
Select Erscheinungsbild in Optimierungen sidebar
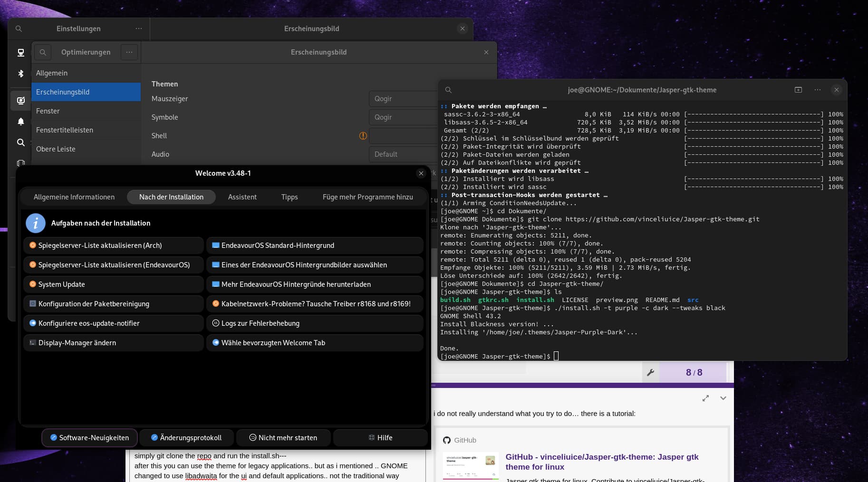pyautogui.click(x=86, y=92)
